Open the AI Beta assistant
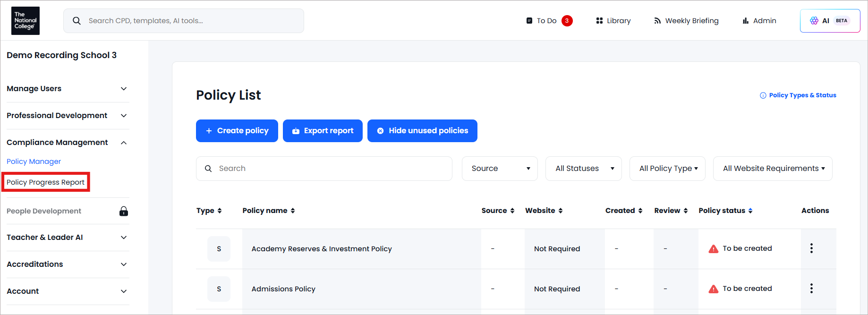Screen dimensions: 868x315 point(830,21)
